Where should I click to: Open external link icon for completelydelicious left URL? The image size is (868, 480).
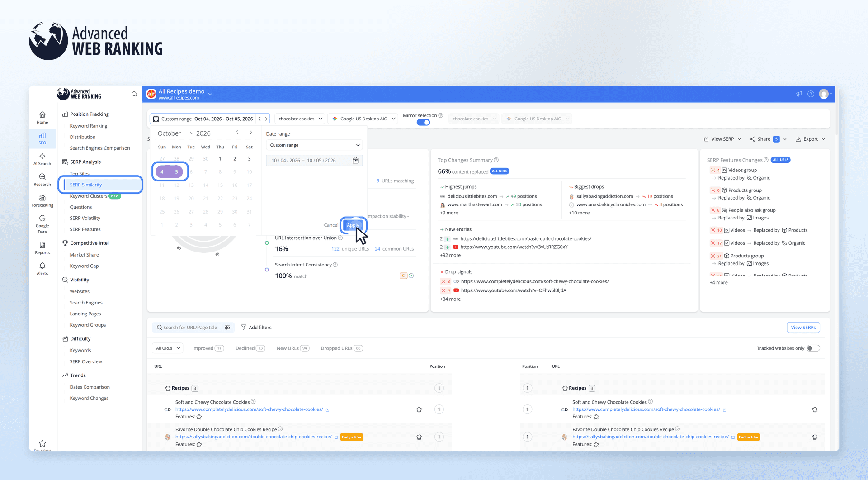click(x=327, y=410)
